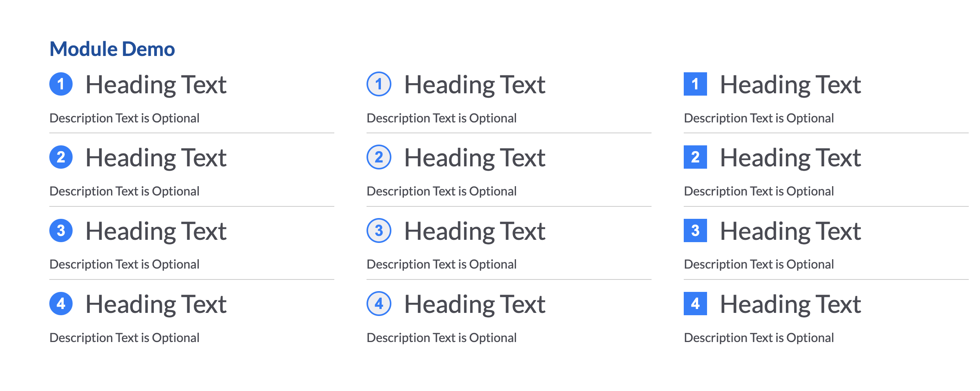
Task: Click the outlined circle number 3 icon
Action: coord(379,230)
